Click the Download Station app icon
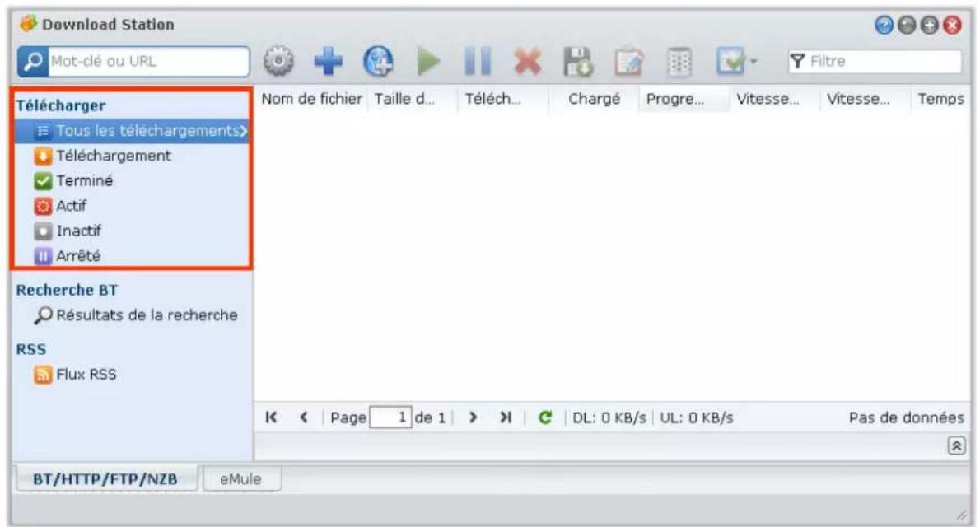The width and height of the screenshot is (980, 527). tap(28, 24)
